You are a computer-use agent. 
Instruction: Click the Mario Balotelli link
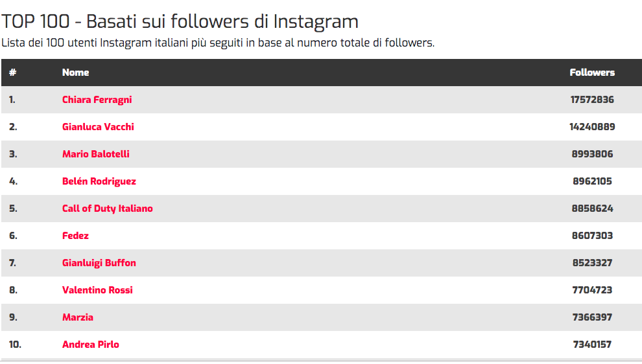point(96,154)
